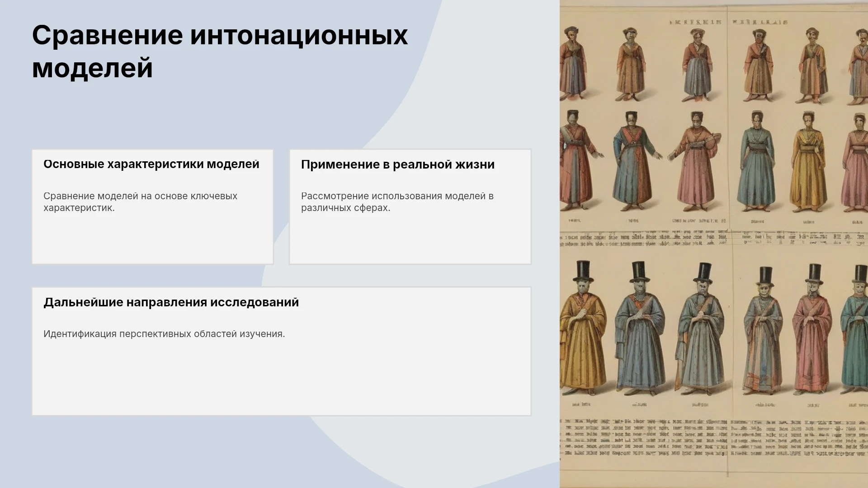Click the dense text block at illustration bottom
Viewport: 868px width, 488px height.
[714, 437]
